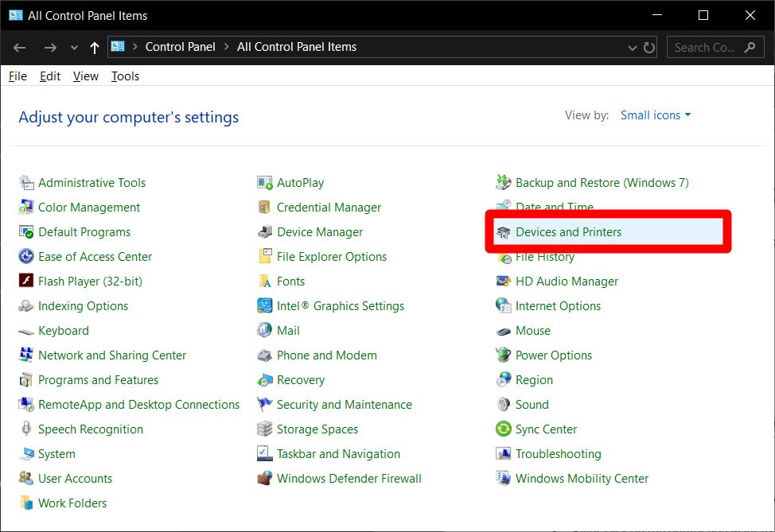Open Flash Player (32-bit) icon
This screenshot has width=775, height=532.
[26, 282]
